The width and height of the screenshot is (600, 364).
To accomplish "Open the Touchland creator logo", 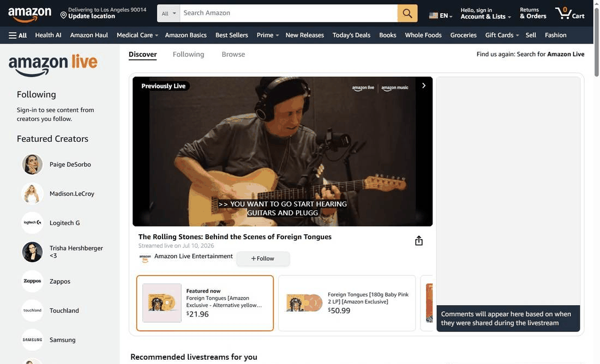I will pos(33,311).
